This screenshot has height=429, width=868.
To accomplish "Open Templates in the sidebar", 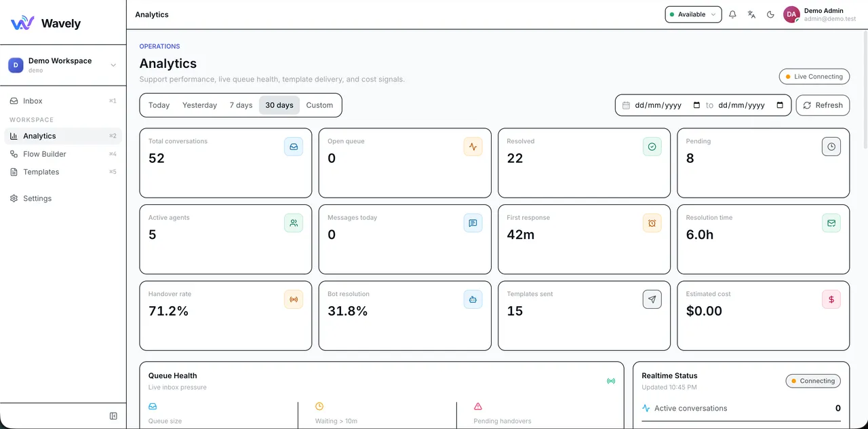I will 63,172.
